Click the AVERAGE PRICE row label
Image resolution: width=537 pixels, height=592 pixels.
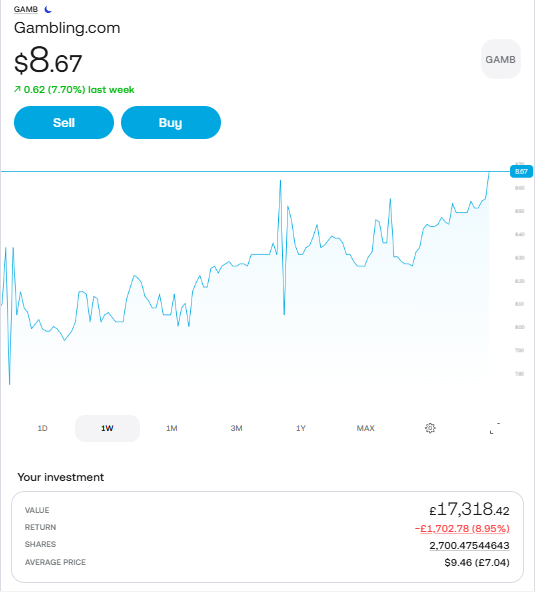pyautogui.click(x=56, y=562)
